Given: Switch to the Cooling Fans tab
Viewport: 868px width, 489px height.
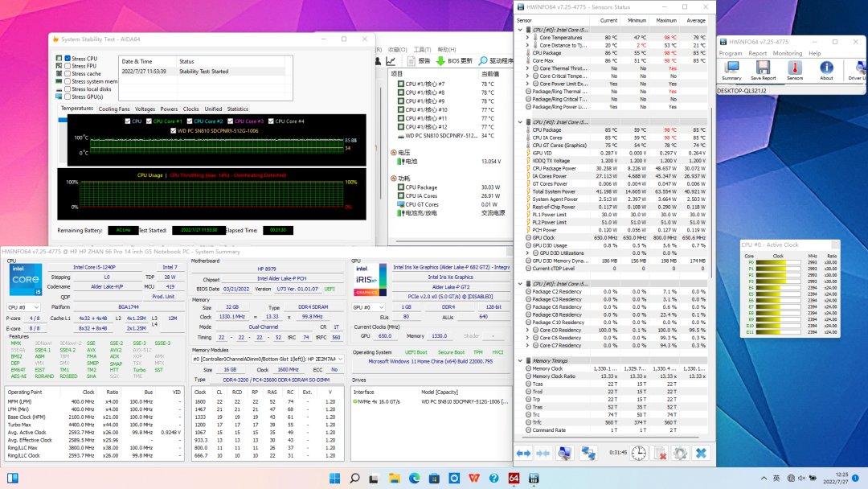Looking at the screenshot, I should (x=114, y=109).
